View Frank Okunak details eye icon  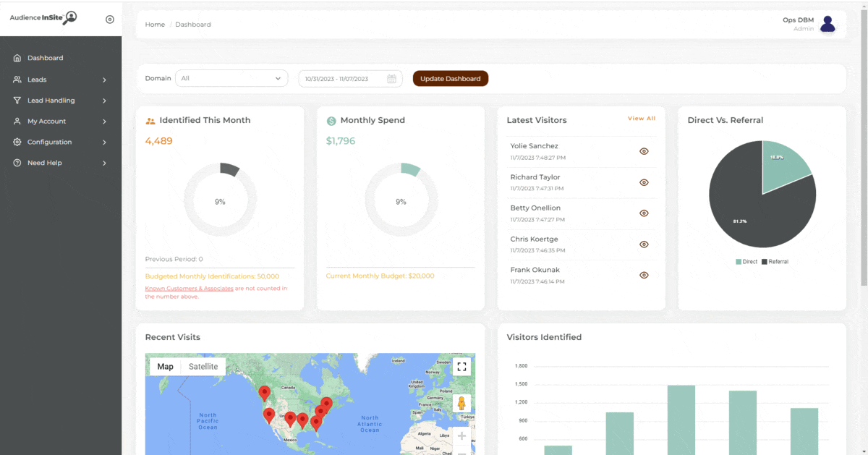644,275
